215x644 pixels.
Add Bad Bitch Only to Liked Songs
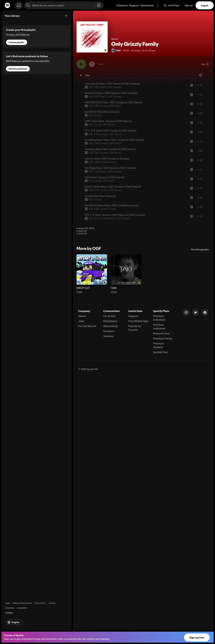[x=191, y=114]
